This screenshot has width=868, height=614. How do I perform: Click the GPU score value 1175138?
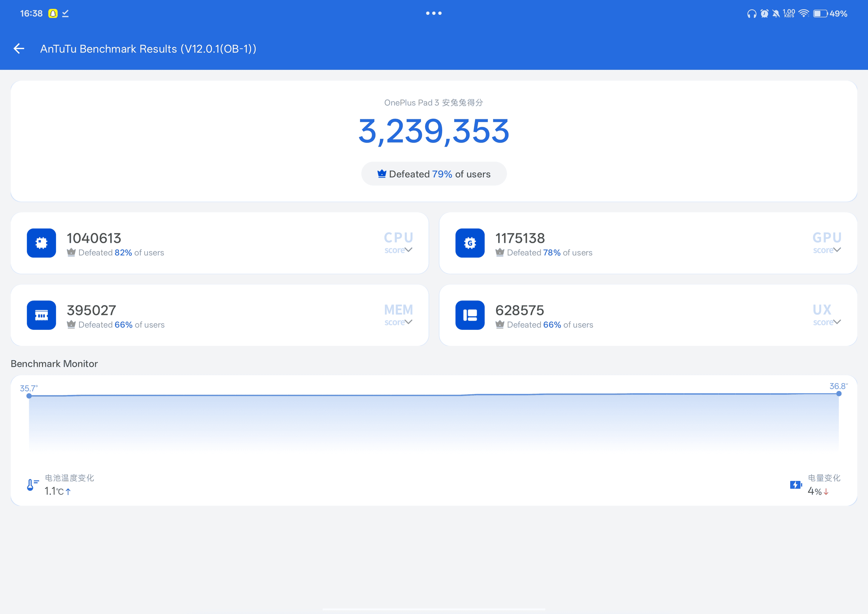point(520,238)
